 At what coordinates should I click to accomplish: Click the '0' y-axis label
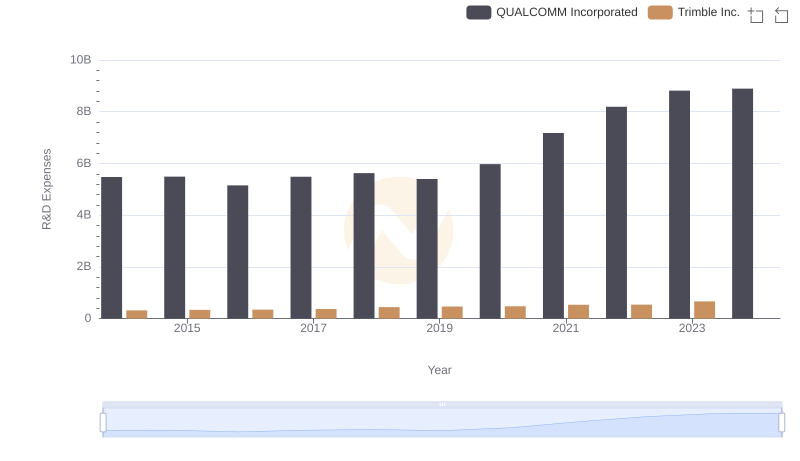point(88,318)
